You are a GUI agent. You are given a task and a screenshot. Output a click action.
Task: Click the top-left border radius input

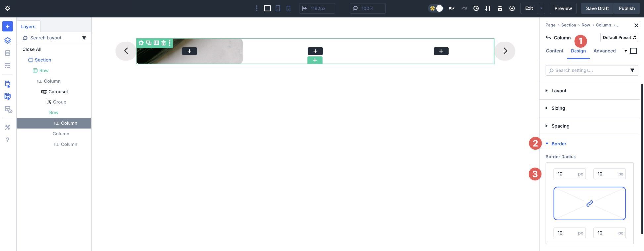point(570,174)
